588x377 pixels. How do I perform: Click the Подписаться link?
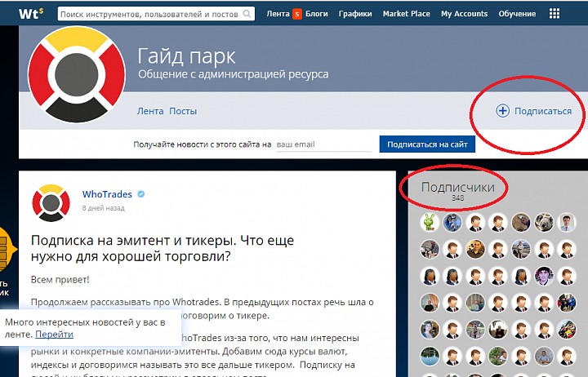(x=542, y=111)
